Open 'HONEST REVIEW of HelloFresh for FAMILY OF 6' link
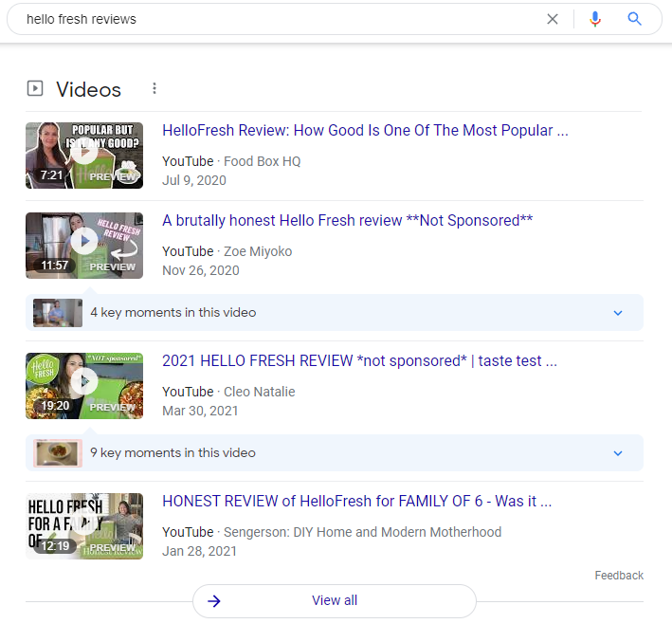This screenshot has width=672, height=642. [x=356, y=501]
